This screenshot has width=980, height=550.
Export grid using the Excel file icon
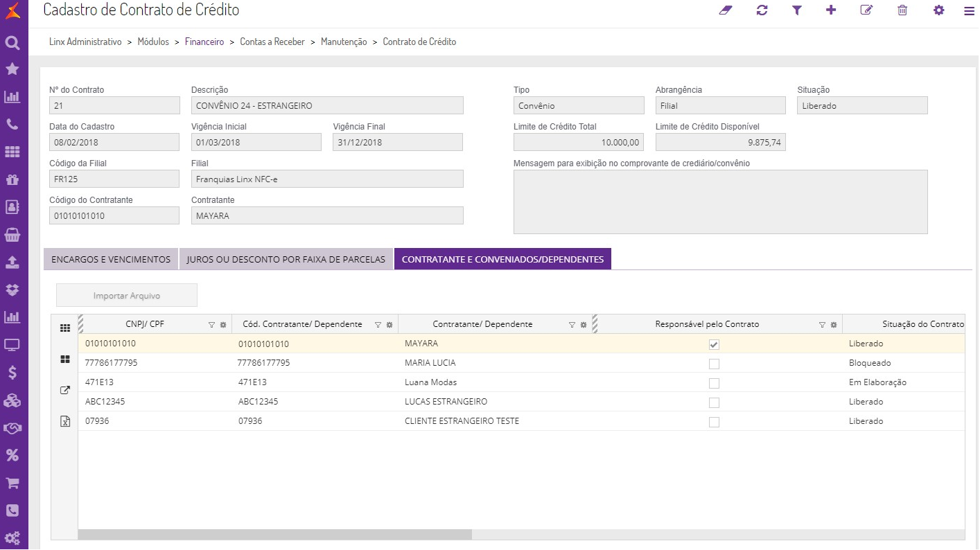click(65, 421)
